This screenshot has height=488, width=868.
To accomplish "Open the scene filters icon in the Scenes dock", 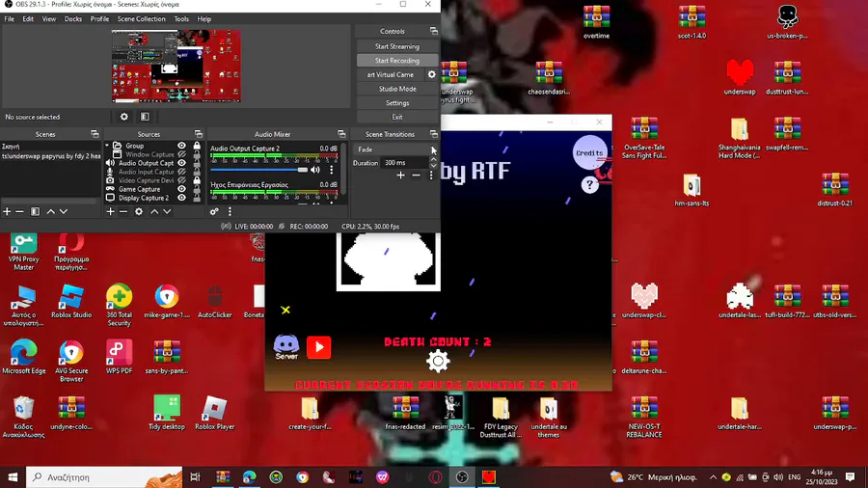I will coord(35,212).
